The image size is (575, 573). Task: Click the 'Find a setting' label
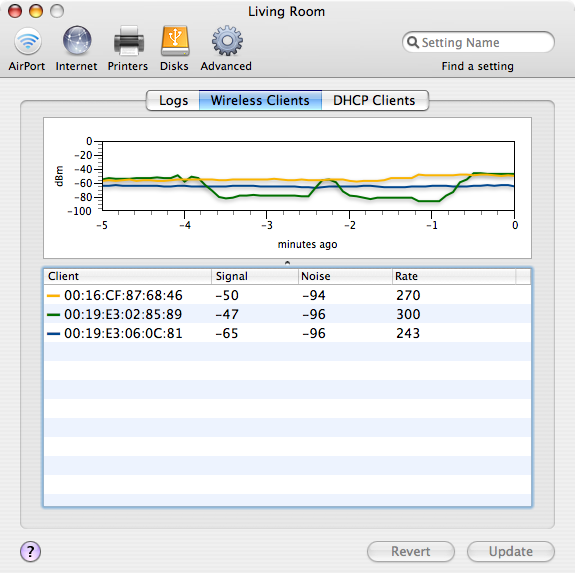pyautogui.click(x=477, y=66)
